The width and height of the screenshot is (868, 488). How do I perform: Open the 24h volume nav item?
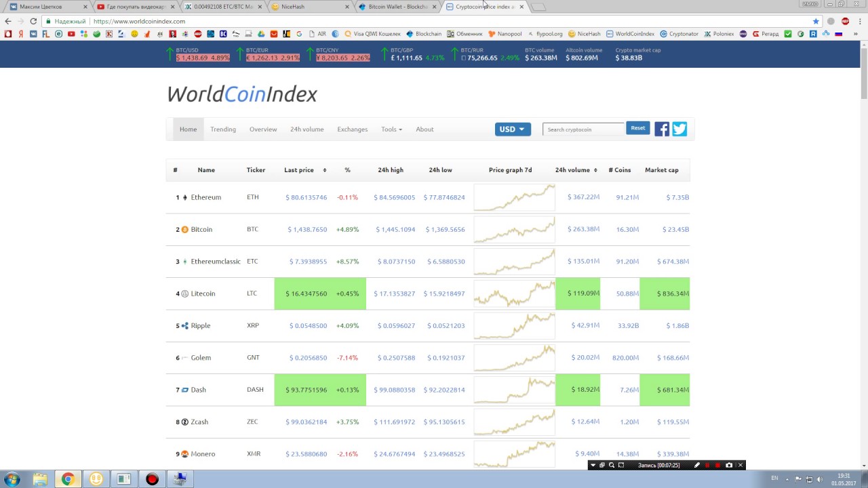tap(307, 129)
